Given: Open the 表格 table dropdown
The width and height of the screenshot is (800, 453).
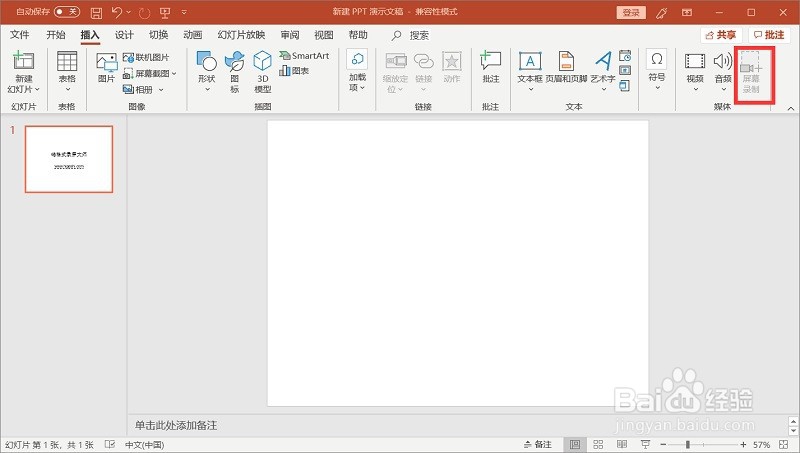Looking at the screenshot, I should (67, 71).
